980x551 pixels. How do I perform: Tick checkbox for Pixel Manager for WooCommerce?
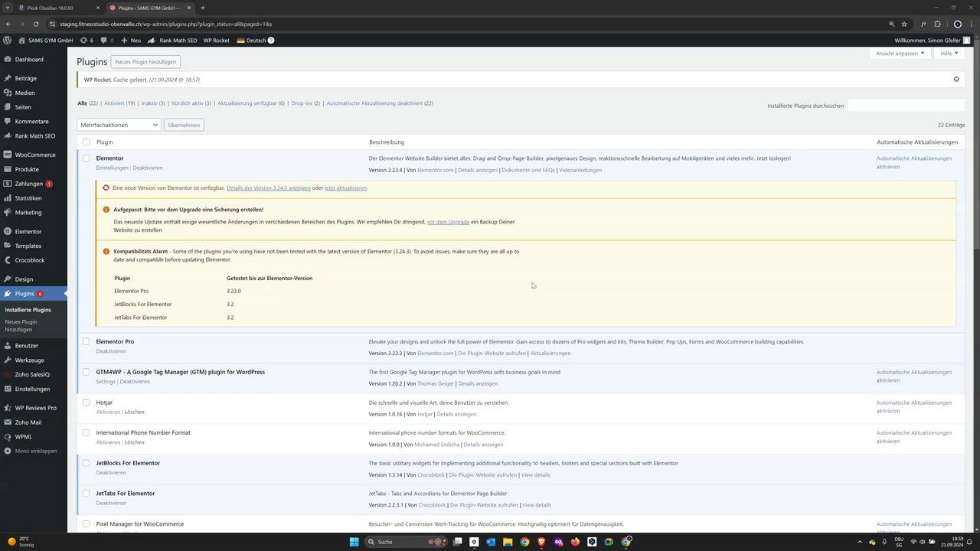(x=86, y=524)
